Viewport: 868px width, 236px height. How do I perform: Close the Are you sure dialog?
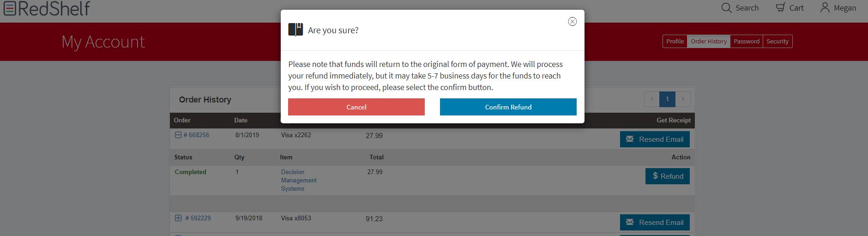[572, 22]
